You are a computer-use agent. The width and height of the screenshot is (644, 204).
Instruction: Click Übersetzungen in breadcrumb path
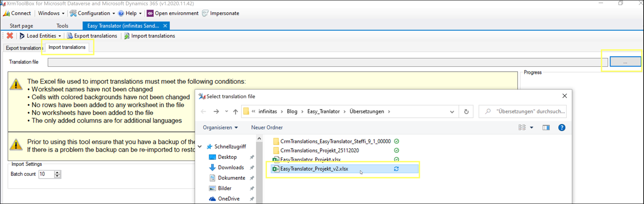(367, 111)
